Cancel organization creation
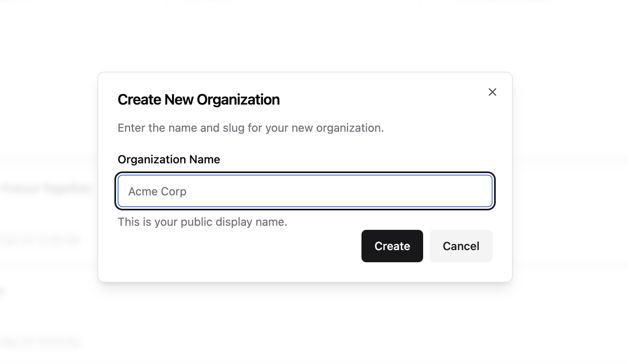 [x=461, y=246]
